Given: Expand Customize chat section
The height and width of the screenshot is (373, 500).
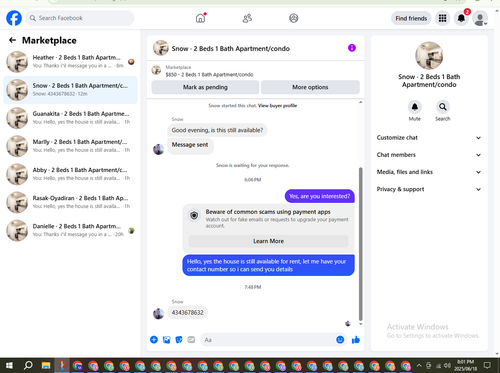Looking at the screenshot, I should pos(429,138).
